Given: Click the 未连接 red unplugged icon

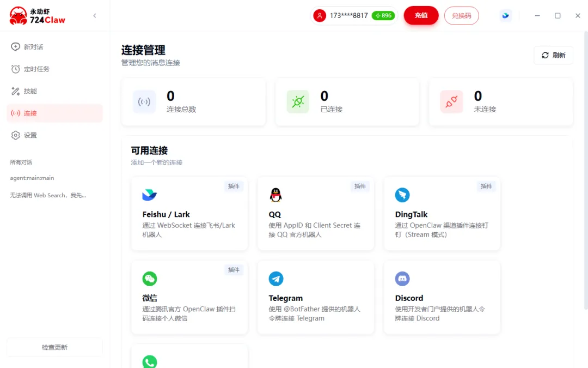Looking at the screenshot, I should tap(451, 102).
